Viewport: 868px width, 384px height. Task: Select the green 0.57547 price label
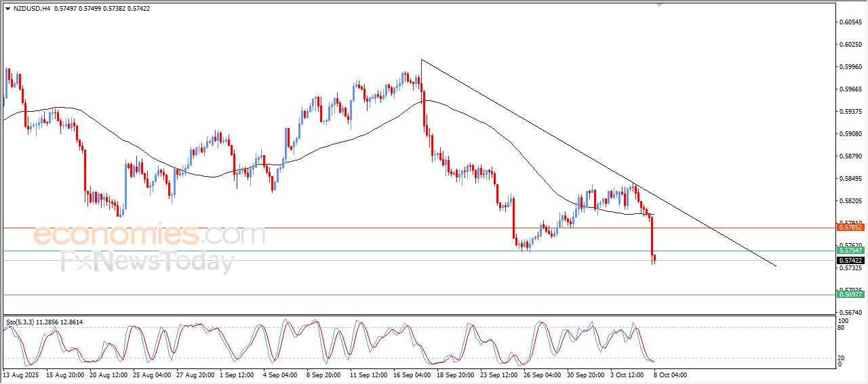coord(850,251)
